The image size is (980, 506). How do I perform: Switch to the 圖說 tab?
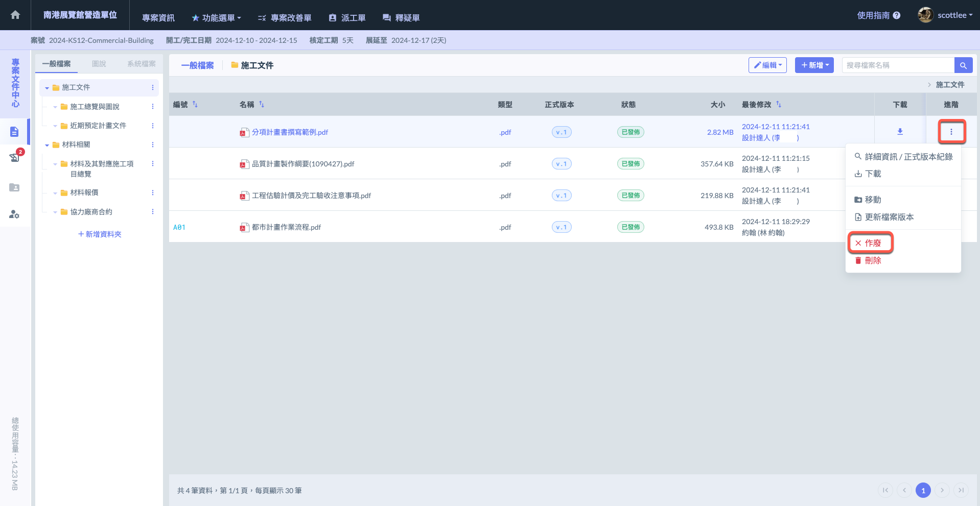click(x=99, y=64)
